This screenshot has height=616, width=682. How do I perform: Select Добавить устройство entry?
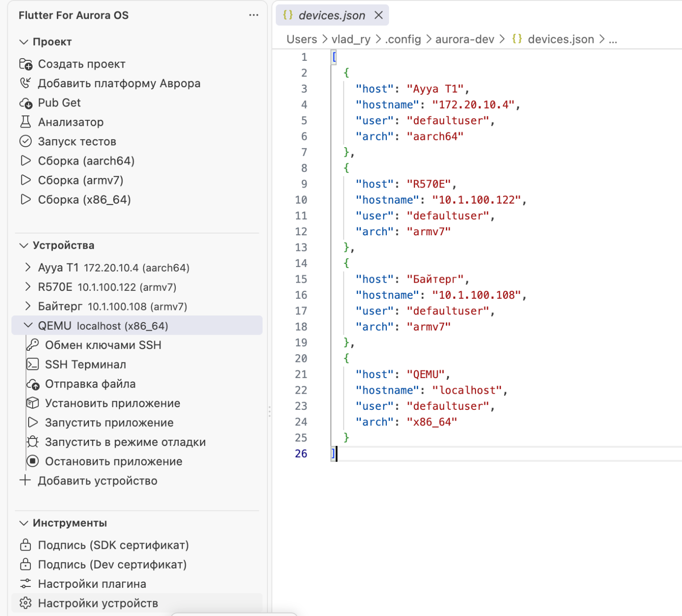97,481
